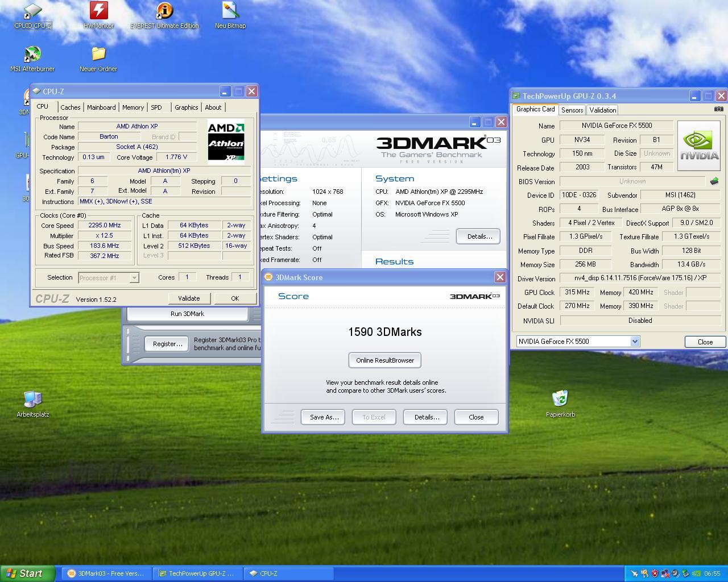Click the Core Speed 2295.0 MHz field

point(105,225)
